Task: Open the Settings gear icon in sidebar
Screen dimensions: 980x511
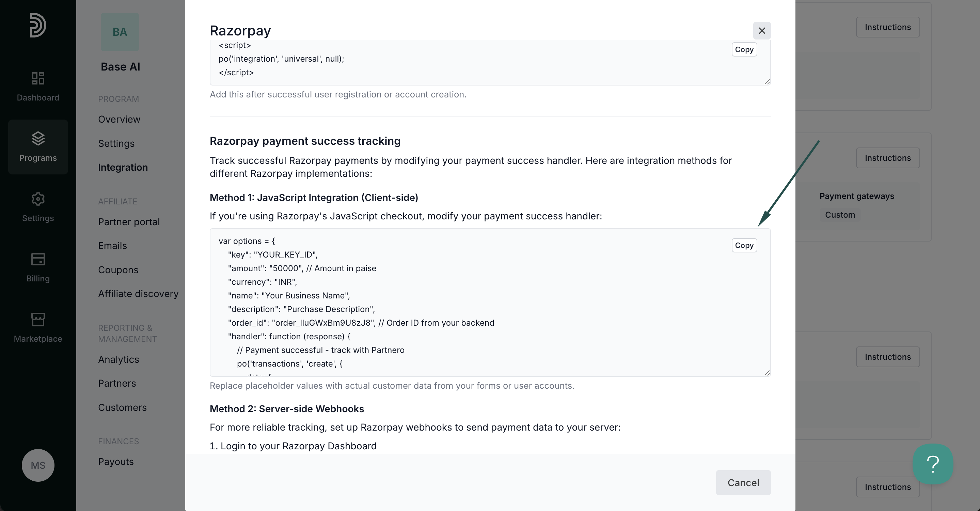Action: click(38, 199)
